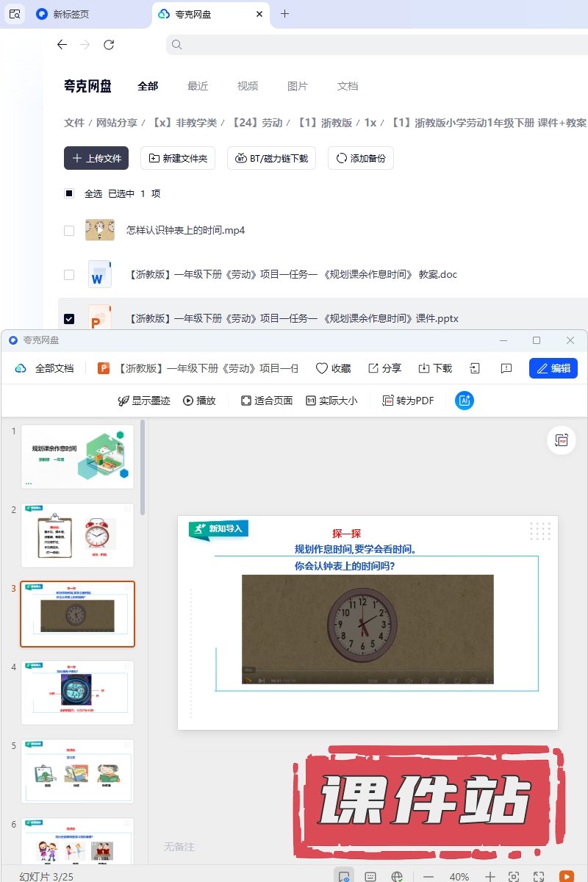Toggle the 全选 select-all checkbox
This screenshot has width=588, height=882.
(x=69, y=193)
